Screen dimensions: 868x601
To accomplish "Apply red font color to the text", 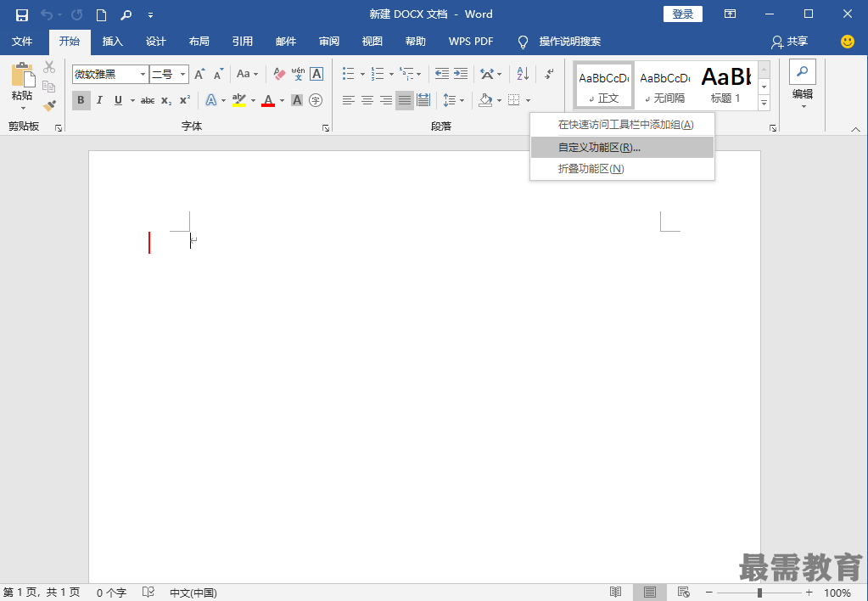I will point(268,100).
